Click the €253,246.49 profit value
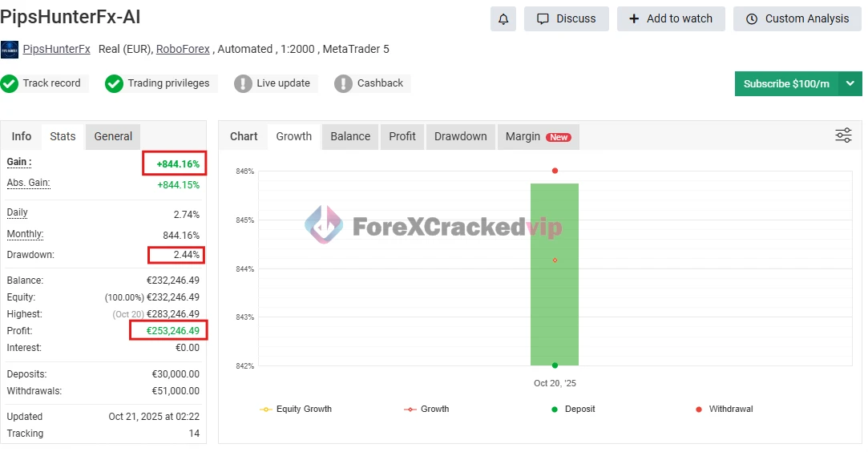The width and height of the screenshot is (868, 452). [x=172, y=331]
